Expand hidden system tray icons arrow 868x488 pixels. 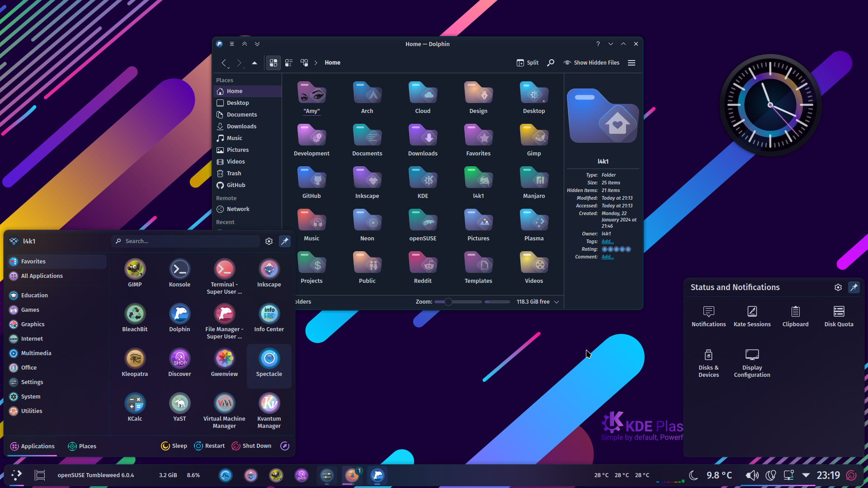(806, 475)
